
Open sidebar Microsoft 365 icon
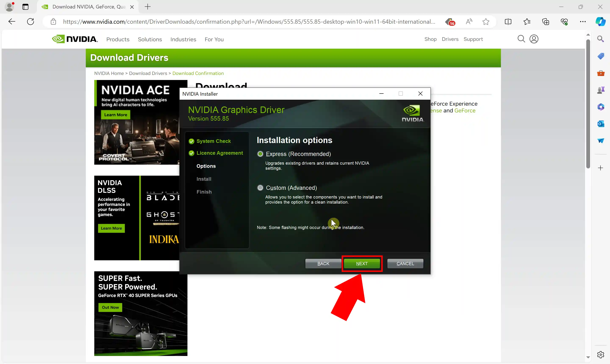point(600,107)
